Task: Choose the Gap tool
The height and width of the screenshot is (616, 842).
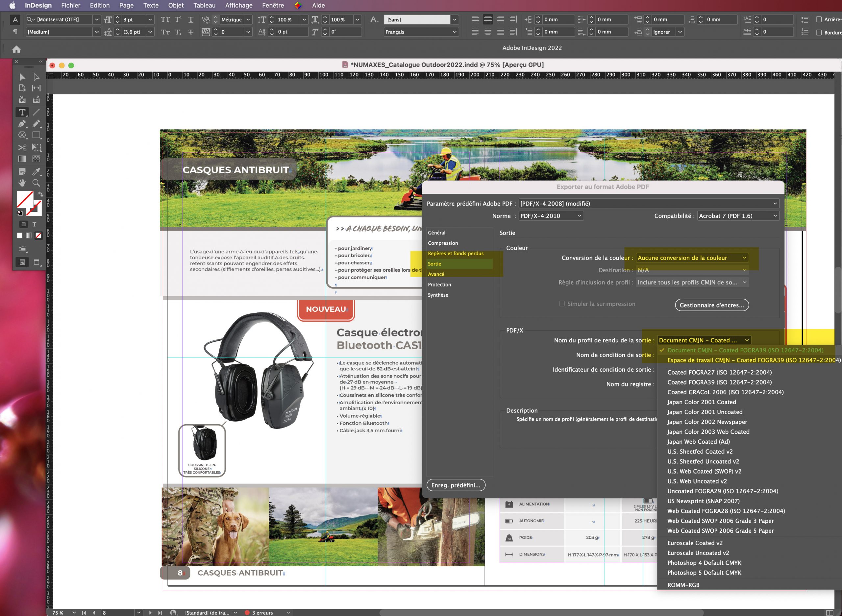Action: 36,88
